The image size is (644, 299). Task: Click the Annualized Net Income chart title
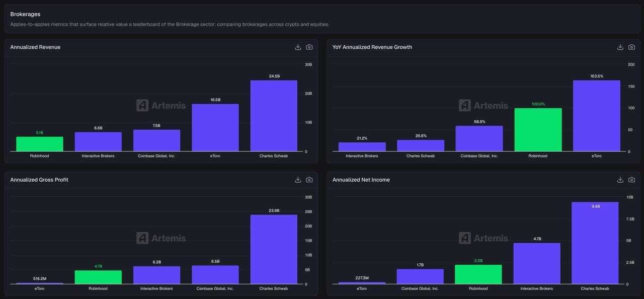[361, 180]
